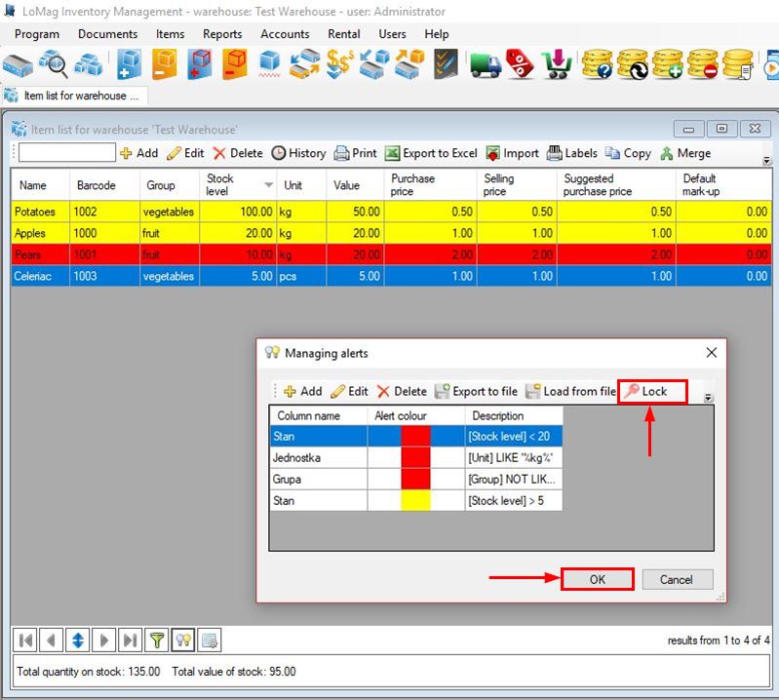Open the stacked blue boxes item list icon

pyautogui.click(x=89, y=64)
